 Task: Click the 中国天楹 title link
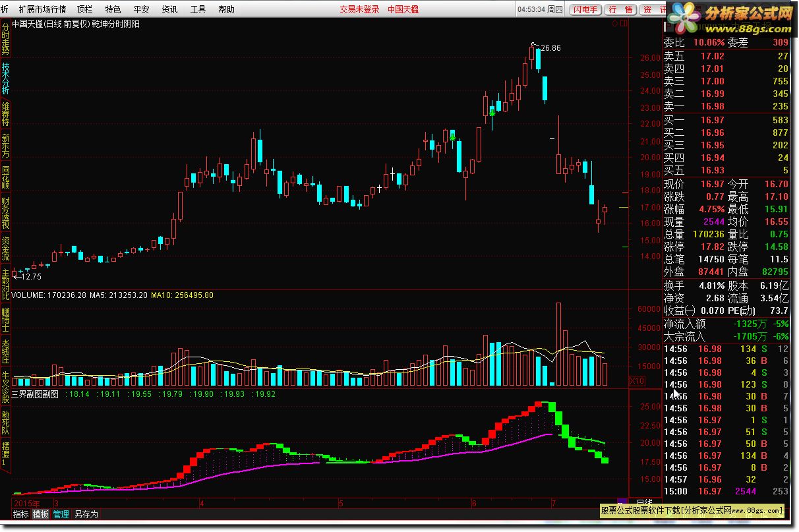pyautogui.click(x=403, y=9)
